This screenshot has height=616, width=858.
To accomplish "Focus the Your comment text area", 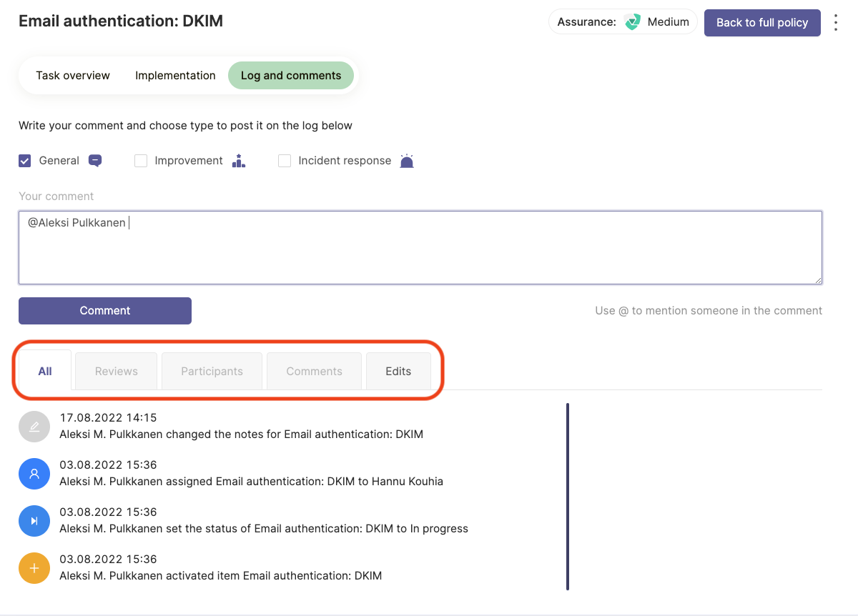I will tap(420, 247).
